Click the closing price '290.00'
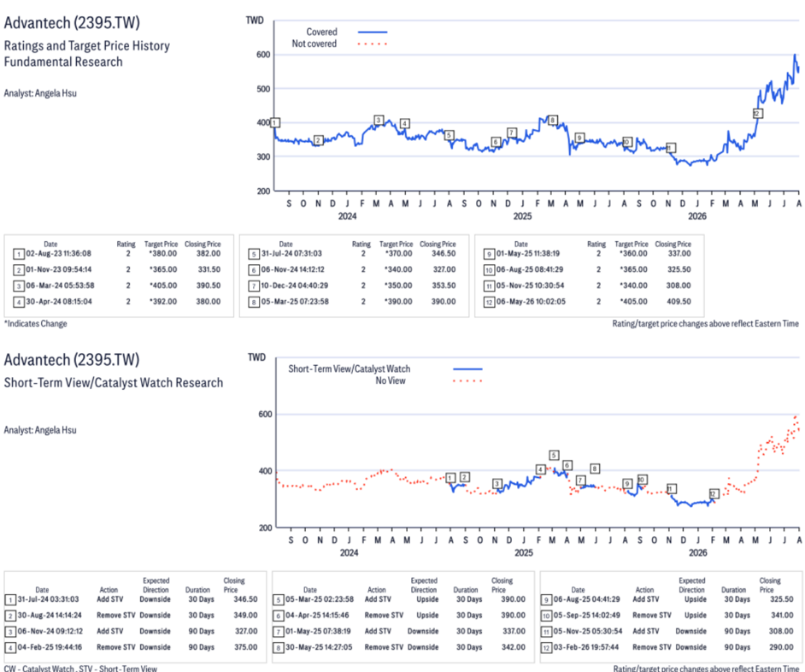This screenshot has width=805, height=672. pyautogui.click(x=781, y=647)
